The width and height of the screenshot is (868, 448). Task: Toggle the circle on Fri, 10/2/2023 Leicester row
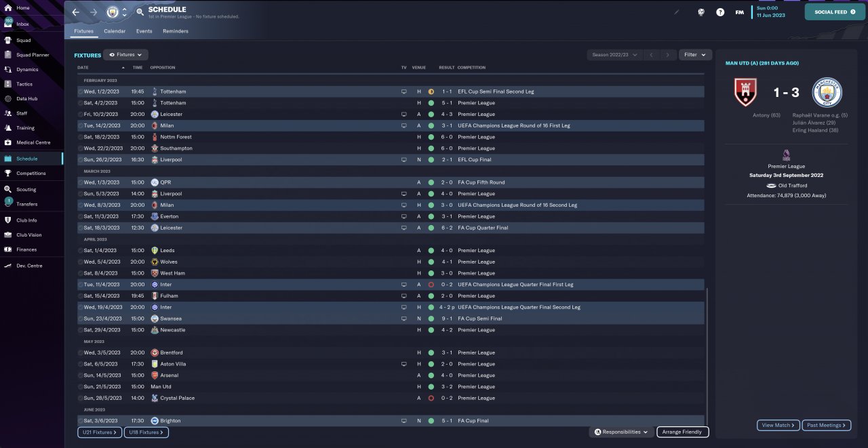click(81, 114)
